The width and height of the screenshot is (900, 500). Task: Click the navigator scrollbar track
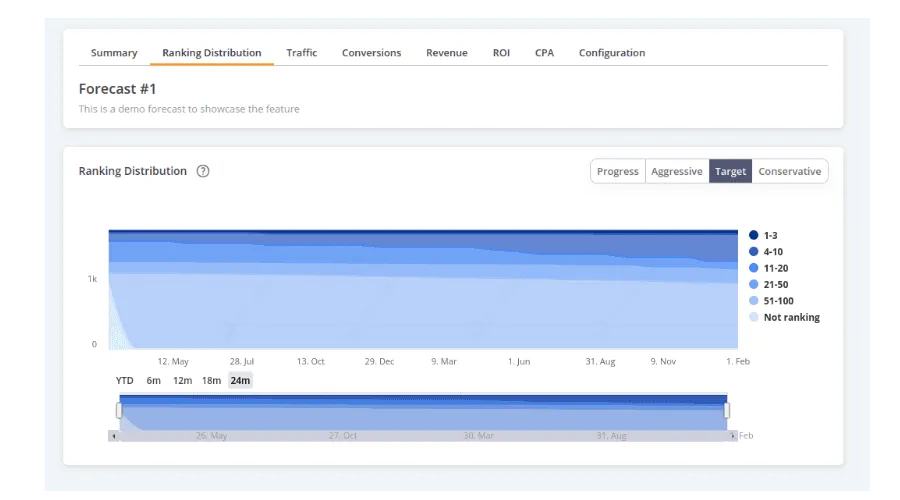[x=420, y=436]
